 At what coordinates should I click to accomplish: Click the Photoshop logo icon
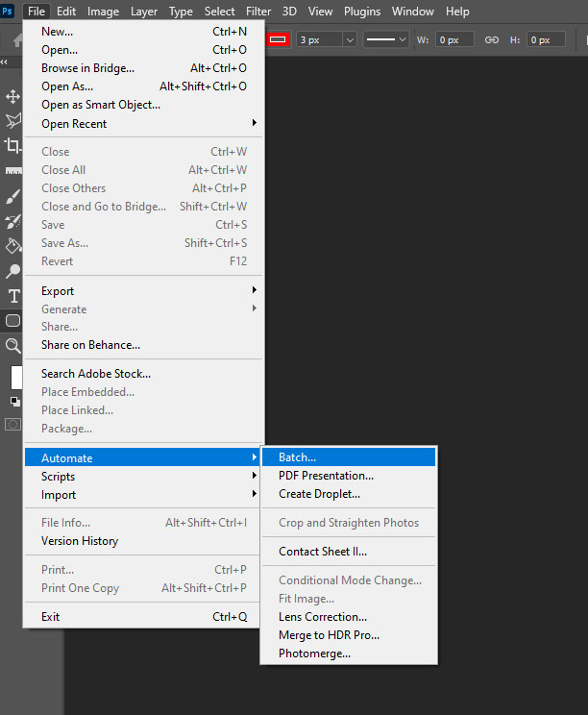[9, 12]
